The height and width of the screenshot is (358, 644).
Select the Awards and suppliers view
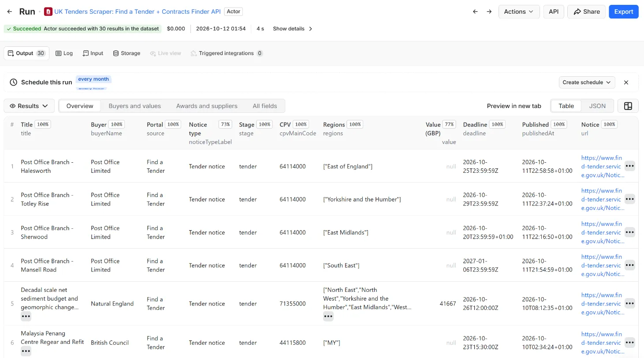(x=207, y=106)
